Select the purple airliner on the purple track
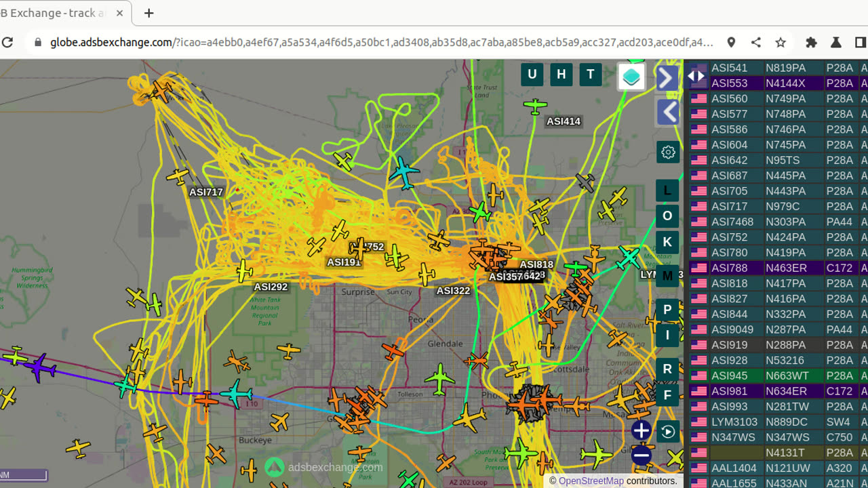This screenshot has height=488, width=868. point(41,367)
